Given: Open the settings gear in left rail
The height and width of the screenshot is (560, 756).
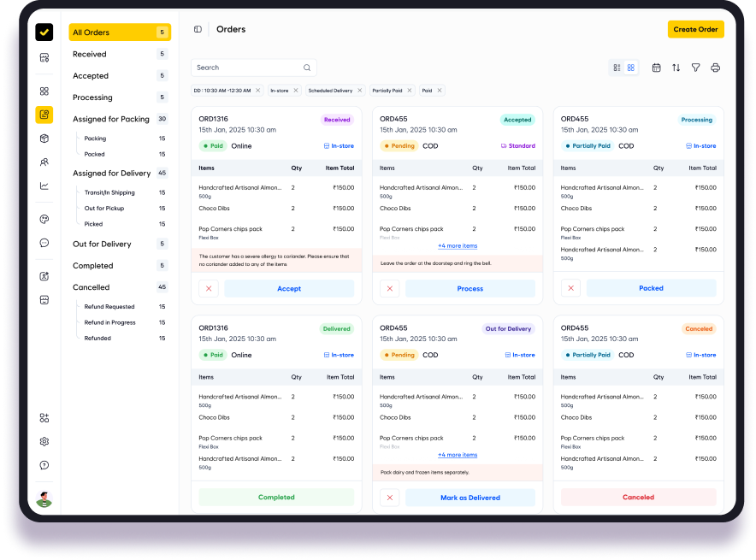Looking at the screenshot, I should (x=44, y=441).
